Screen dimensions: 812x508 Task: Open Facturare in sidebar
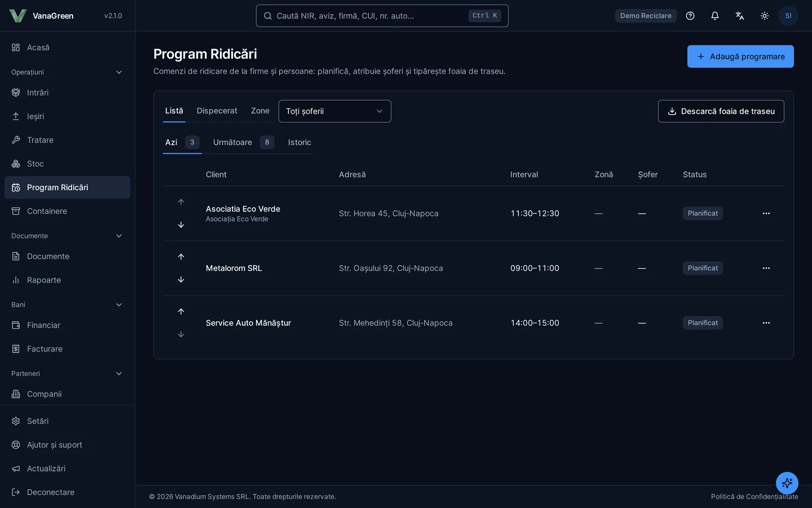coord(67,349)
